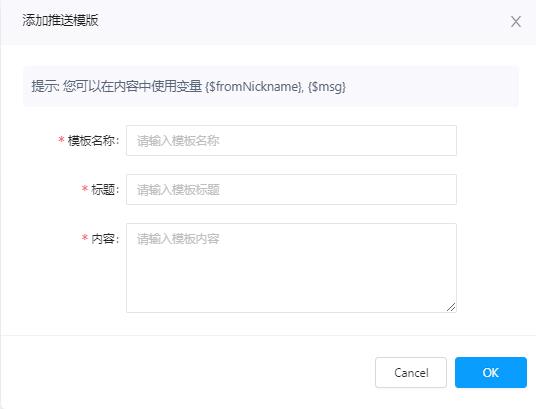Click into the 标题 input field
536x409 pixels.
tap(291, 189)
